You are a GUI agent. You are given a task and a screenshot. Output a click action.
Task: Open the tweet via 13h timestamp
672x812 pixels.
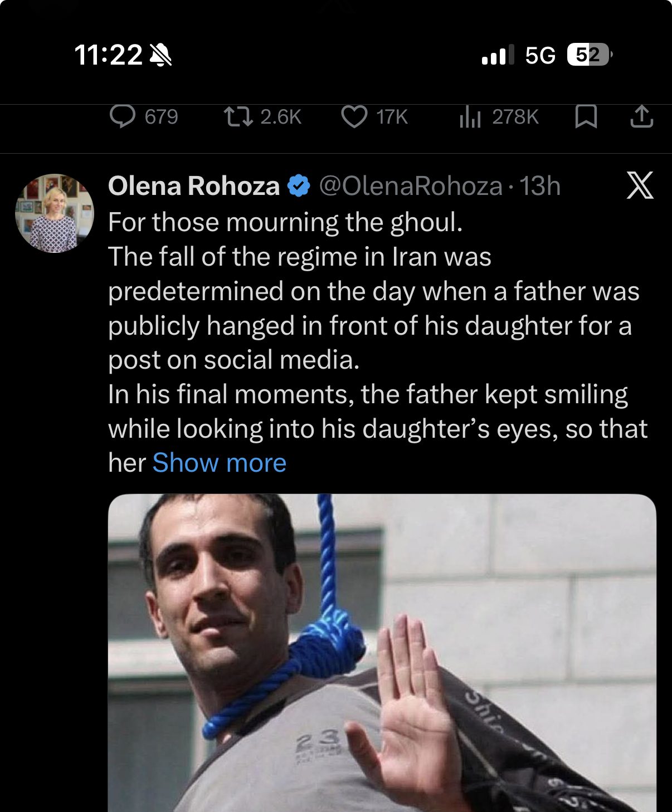[x=540, y=186]
